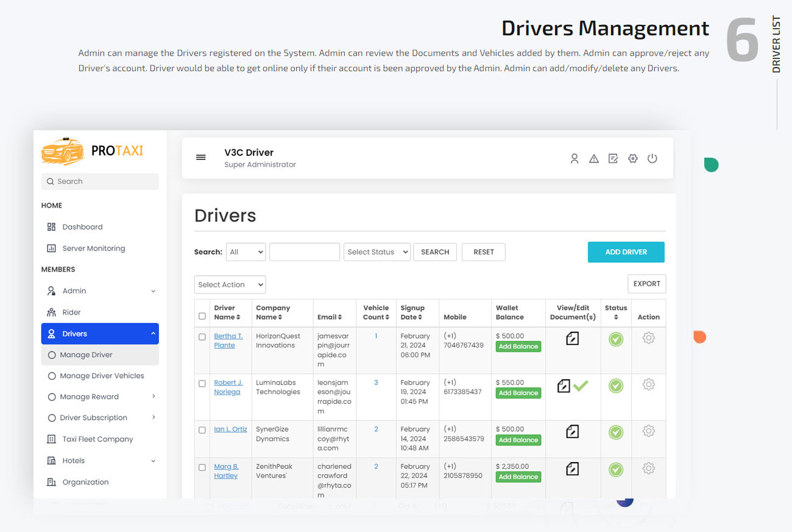This screenshot has height=532, width=792.
Task: Select the checkbox in the table header
Action: 202,316
